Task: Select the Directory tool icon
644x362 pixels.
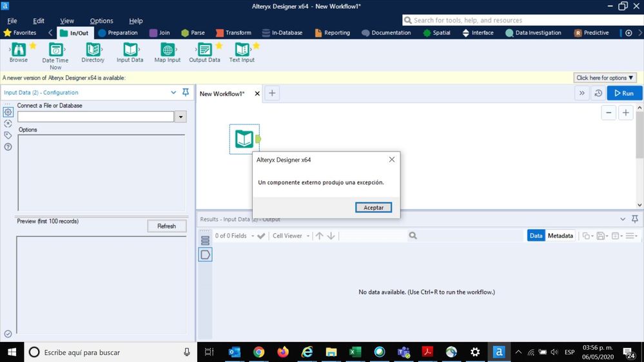Action: [93, 50]
